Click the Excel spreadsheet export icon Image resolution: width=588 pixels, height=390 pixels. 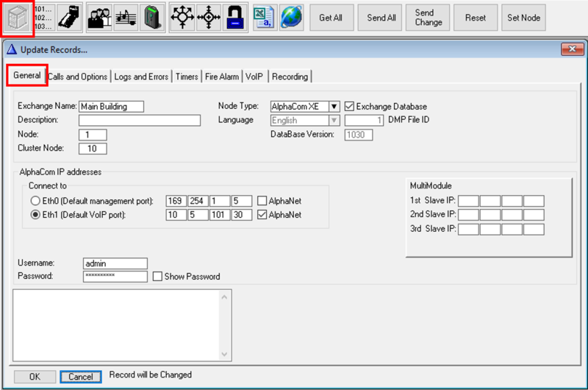[265, 18]
